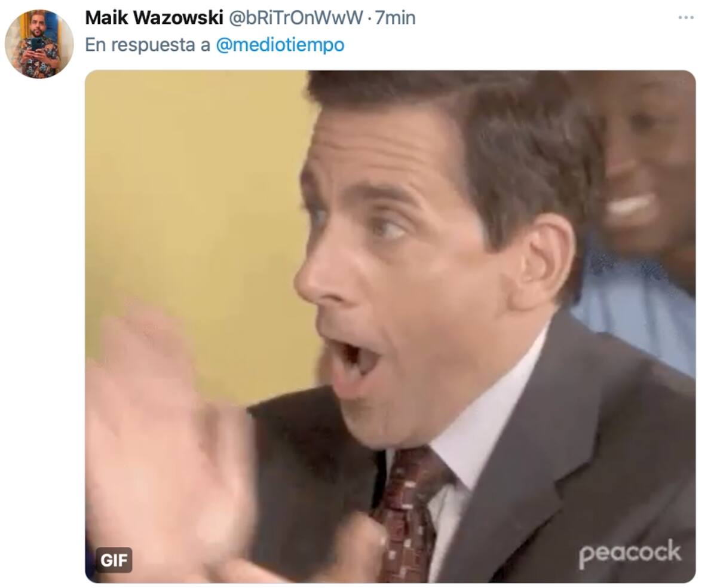Click the peacock watermark logo
The image size is (717, 588).
pos(630,554)
